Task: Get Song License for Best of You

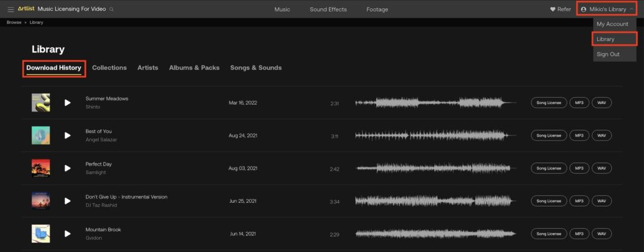Action: [548, 135]
